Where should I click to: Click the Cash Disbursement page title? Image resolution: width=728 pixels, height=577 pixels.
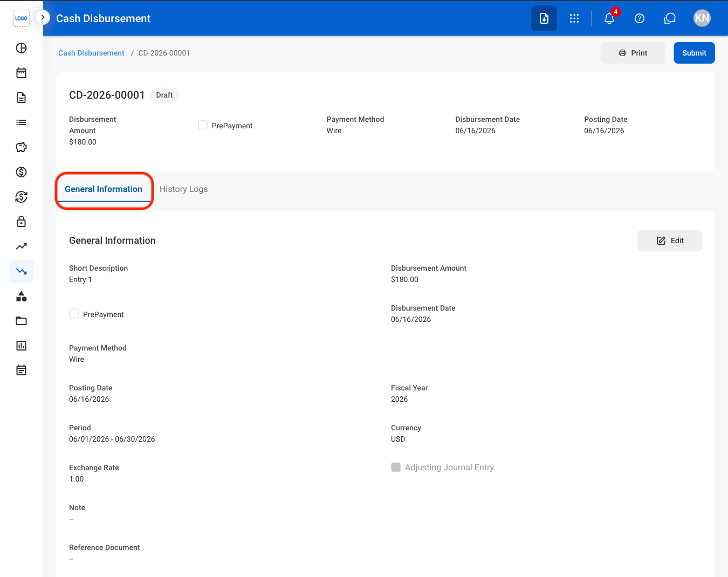point(104,18)
